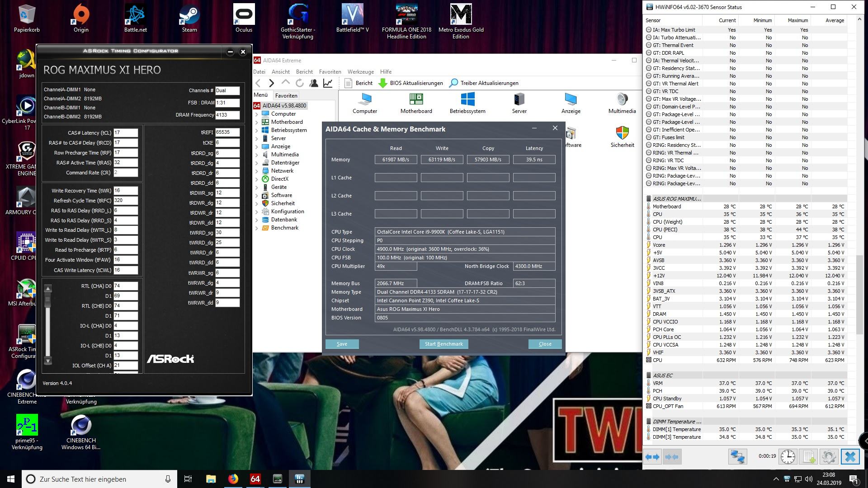This screenshot has height=488, width=868.
Task: Open Betriebssystem category icon in AIDA64
Action: [467, 103]
